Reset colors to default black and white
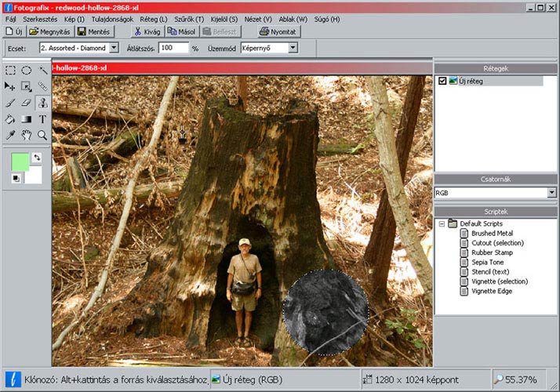This screenshot has width=560, height=392. click(16, 179)
